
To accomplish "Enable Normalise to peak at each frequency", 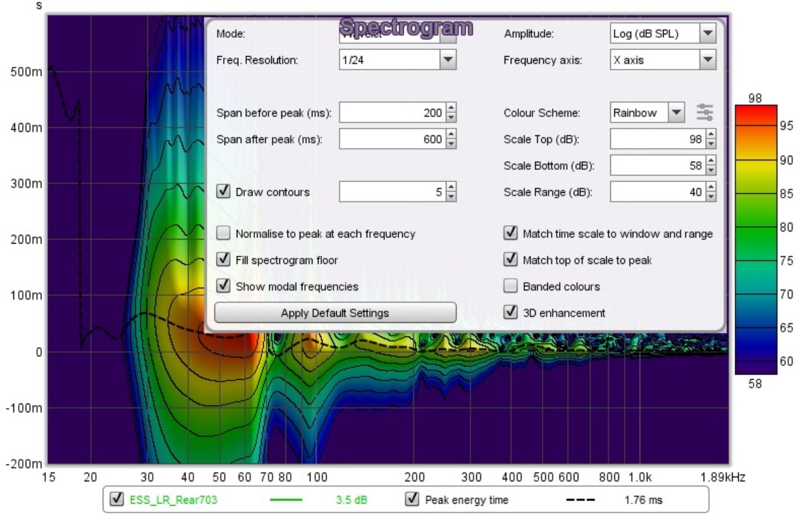I will [223, 234].
